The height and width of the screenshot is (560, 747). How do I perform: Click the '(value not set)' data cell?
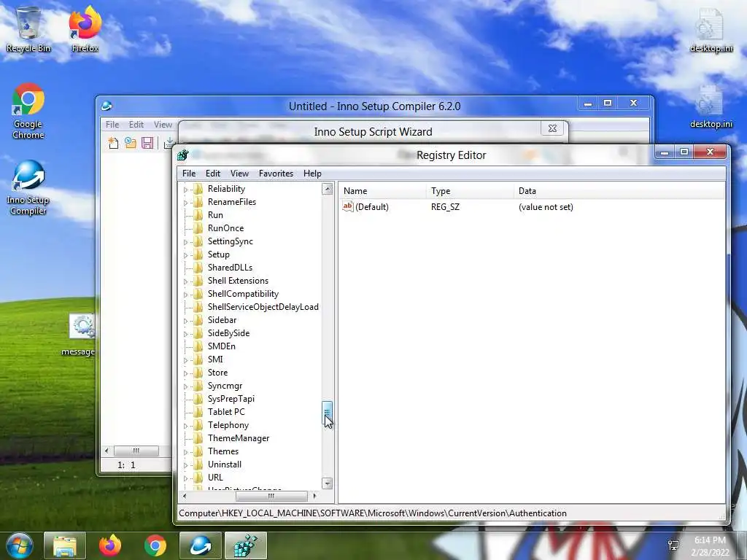coord(546,207)
